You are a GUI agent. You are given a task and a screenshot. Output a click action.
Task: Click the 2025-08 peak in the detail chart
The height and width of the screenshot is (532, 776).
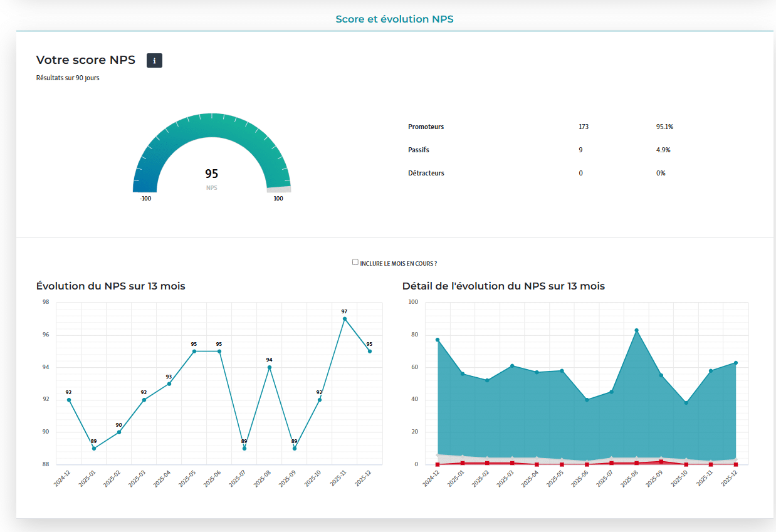(x=636, y=330)
